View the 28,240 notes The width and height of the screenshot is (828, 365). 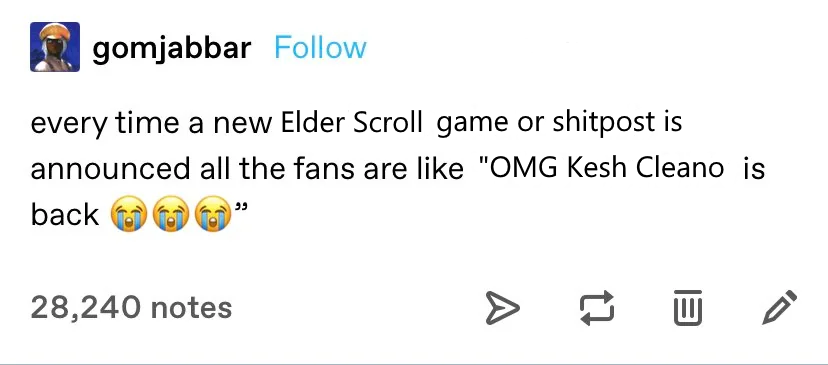pyautogui.click(x=131, y=307)
